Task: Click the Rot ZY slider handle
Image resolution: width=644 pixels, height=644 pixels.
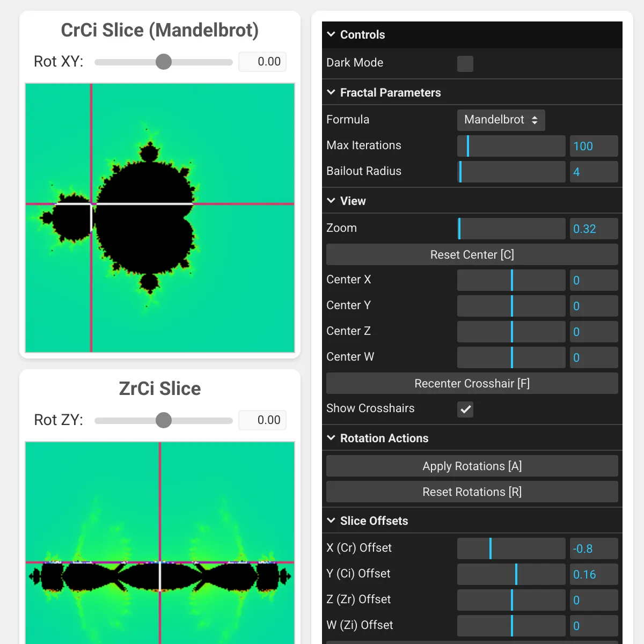Action: [164, 420]
